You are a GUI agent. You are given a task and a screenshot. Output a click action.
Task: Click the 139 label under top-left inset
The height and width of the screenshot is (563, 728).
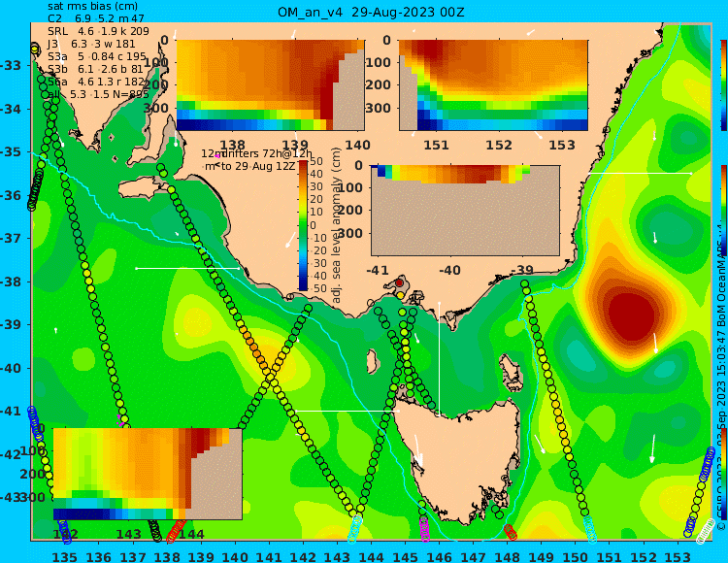[x=296, y=146]
